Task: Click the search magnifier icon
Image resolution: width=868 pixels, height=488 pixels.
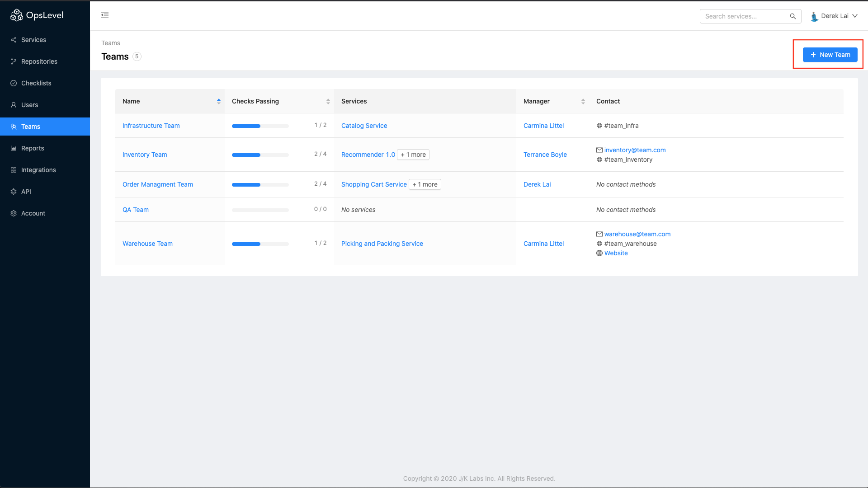Action: coord(793,16)
